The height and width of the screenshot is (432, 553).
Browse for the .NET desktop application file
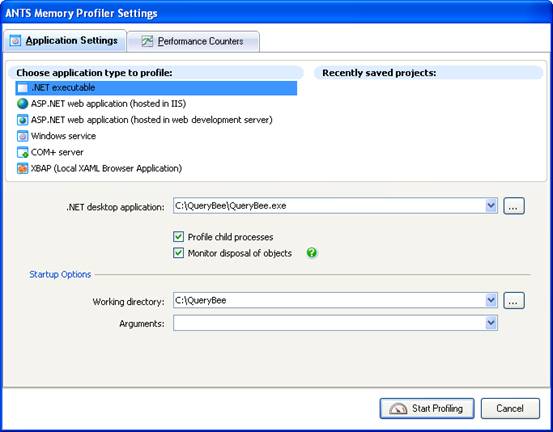click(x=514, y=206)
